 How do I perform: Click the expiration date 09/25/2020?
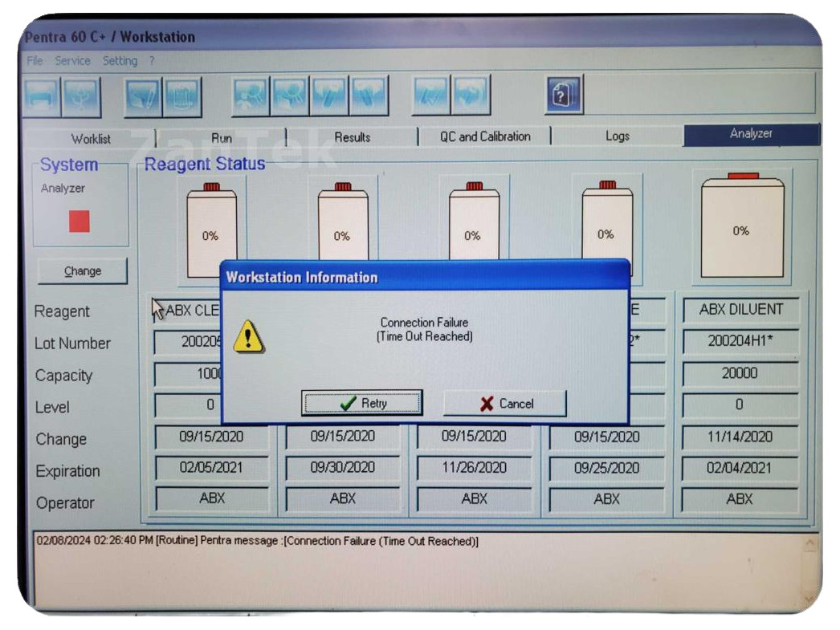coord(606,468)
